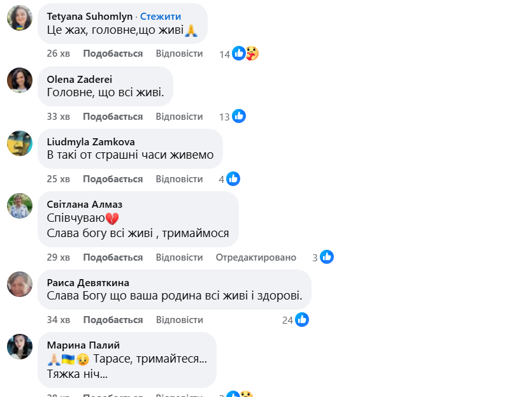Click the blue like icon on Olena Zaderei's comment
This screenshot has width=532, height=397.
[239, 116]
